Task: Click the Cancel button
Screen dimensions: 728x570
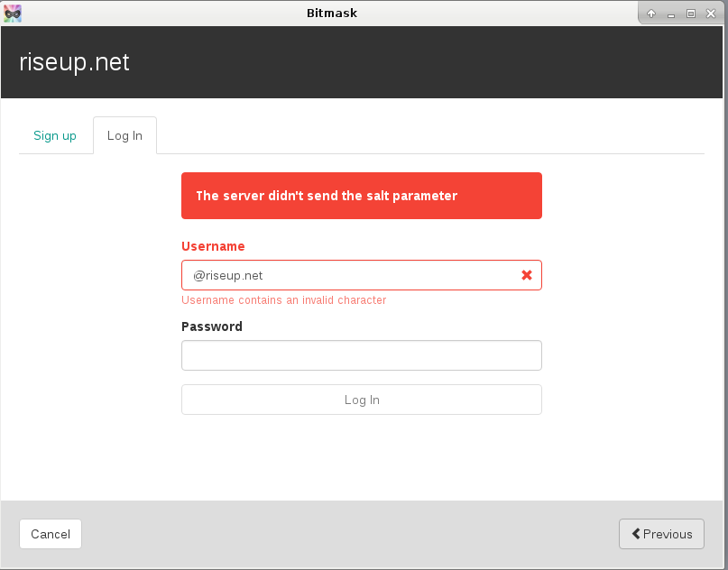Action: tap(51, 534)
